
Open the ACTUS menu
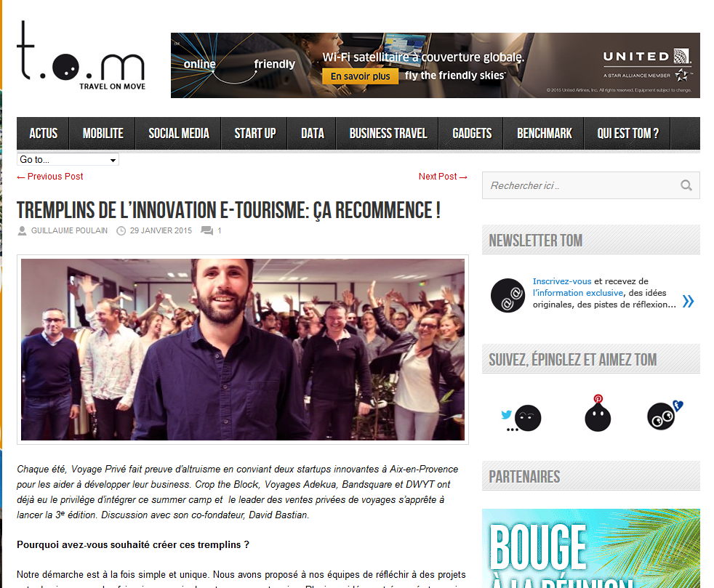pos(43,133)
